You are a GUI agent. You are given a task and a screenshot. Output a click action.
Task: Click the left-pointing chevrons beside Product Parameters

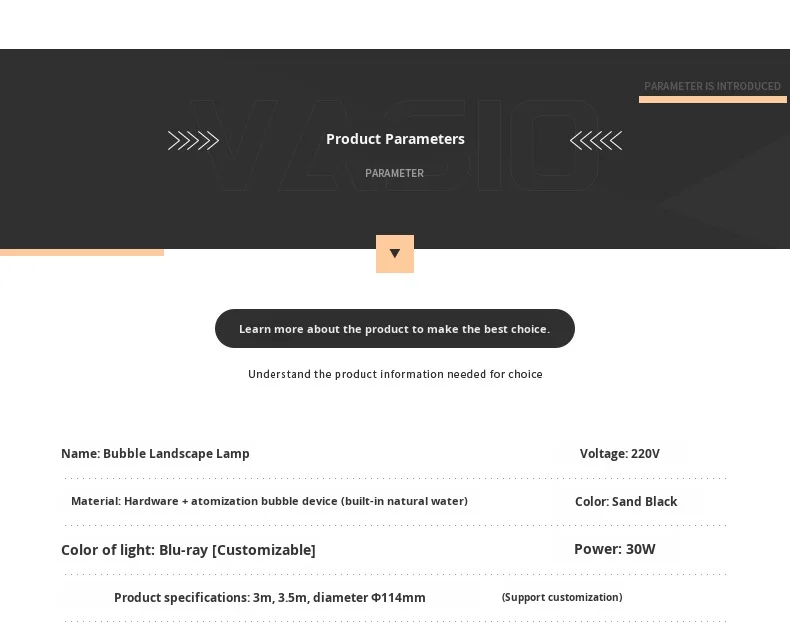(596, 140)
